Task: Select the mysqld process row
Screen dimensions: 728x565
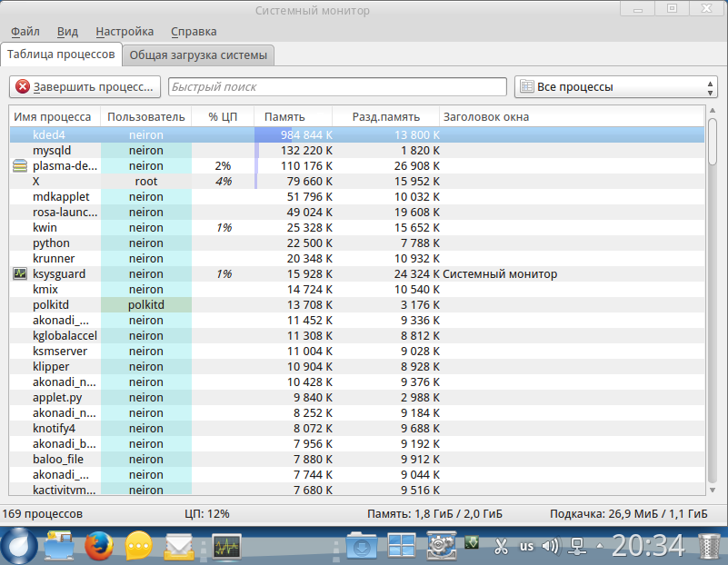Action: 356,150
